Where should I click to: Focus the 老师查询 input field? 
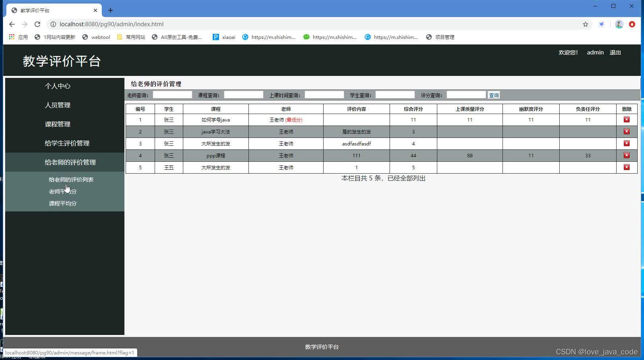173,95
